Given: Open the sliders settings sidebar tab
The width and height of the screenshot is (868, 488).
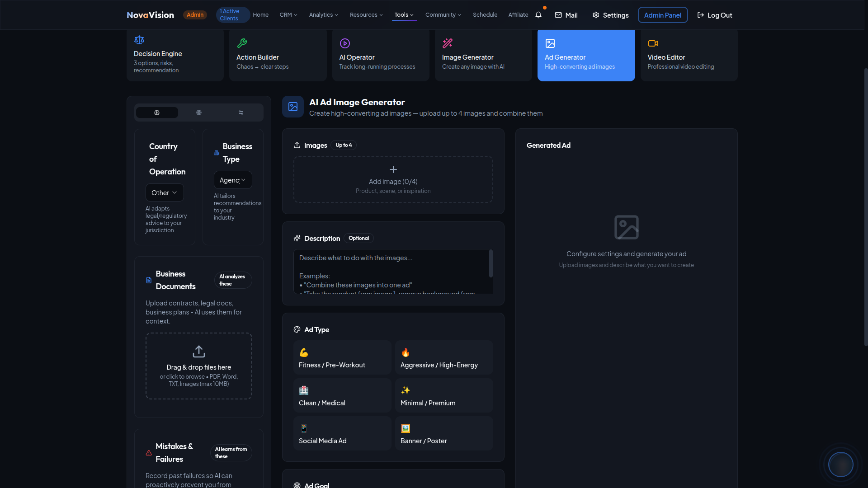Looking at the screenshot, I should (x=241, y=113).
